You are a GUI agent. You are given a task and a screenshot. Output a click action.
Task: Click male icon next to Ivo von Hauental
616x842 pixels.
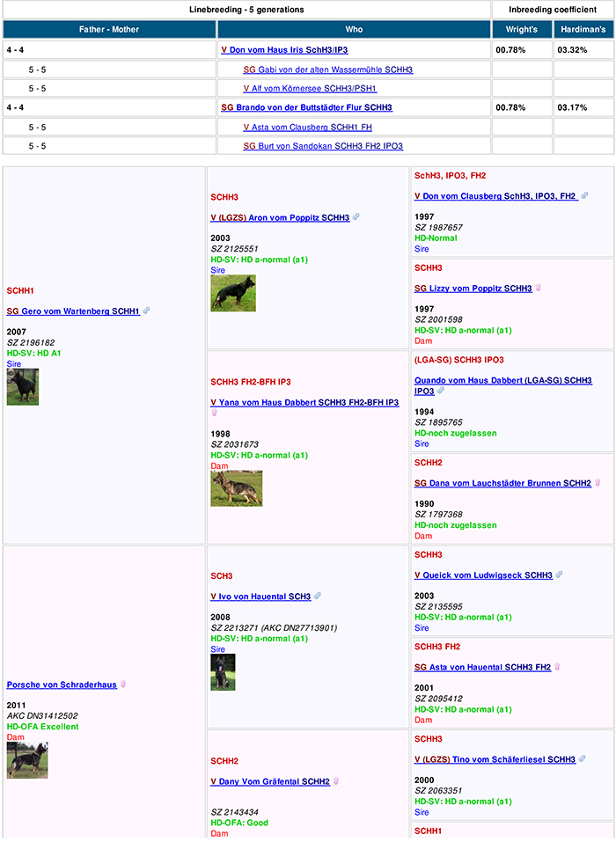click(318, 596)
